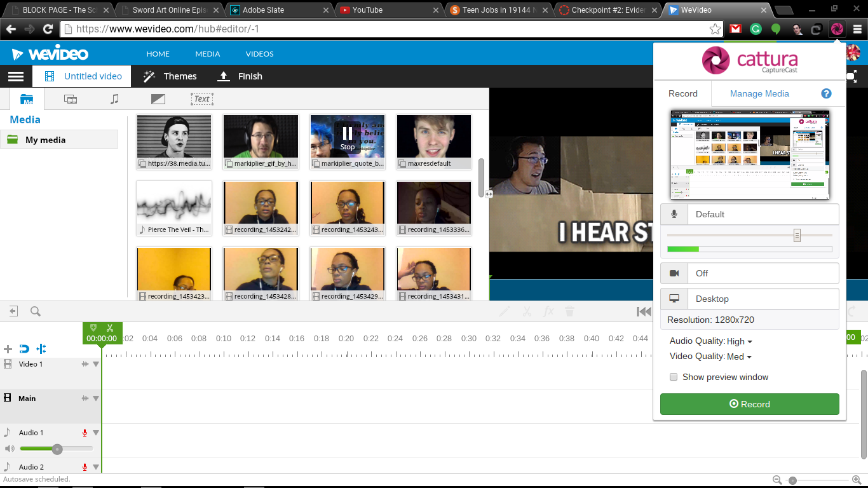868x488 pixels.
Task: Open the Audio music note media tab
Action: (x=114, y=98)
